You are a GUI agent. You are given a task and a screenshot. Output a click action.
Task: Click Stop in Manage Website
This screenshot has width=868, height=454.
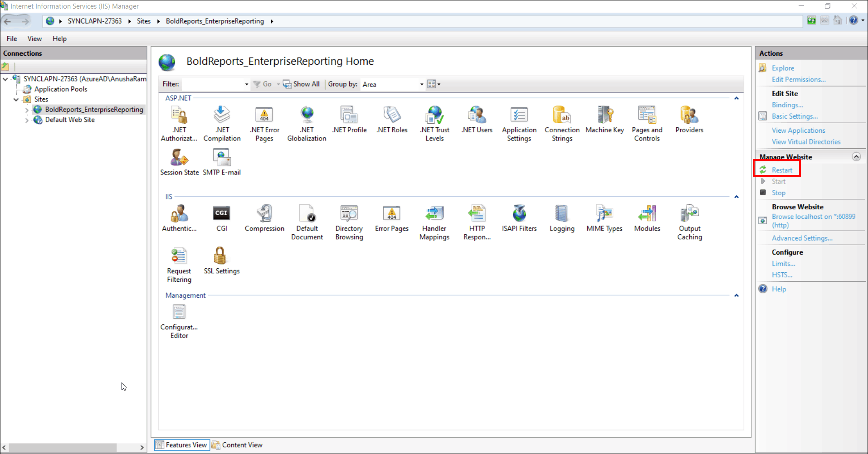pyautogui.click(x=779, y=193)
